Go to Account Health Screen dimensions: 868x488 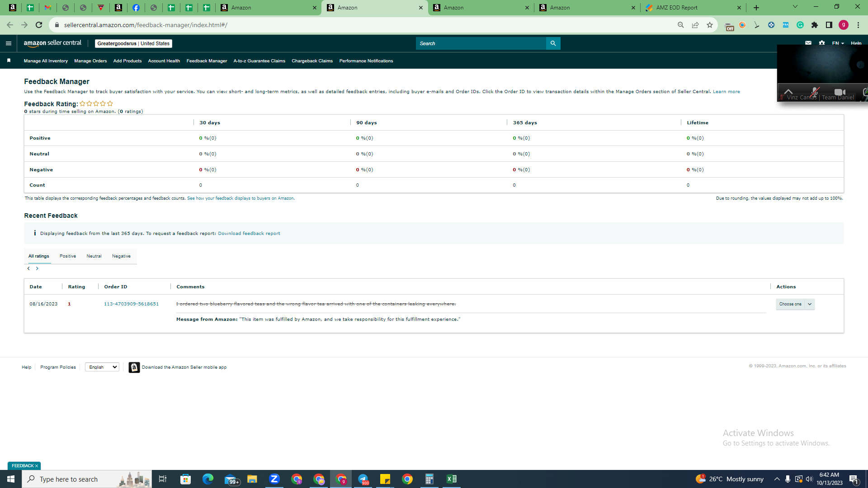coord(164,61)
